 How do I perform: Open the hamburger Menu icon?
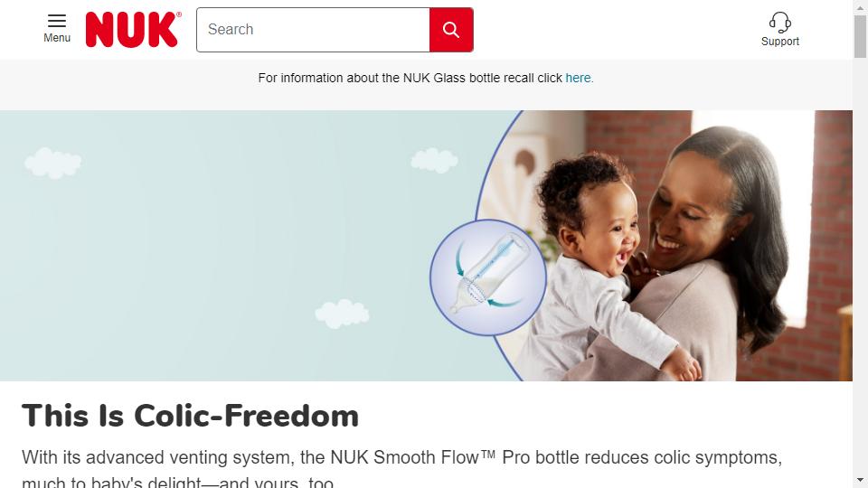pyautogui.click(x=56, y=21)
